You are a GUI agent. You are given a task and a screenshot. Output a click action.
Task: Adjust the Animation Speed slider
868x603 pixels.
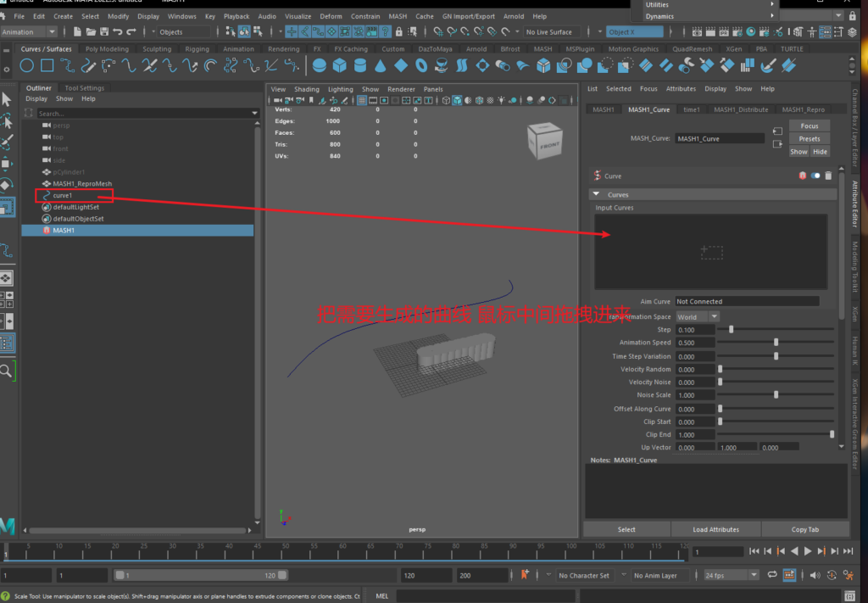[776, 342]
